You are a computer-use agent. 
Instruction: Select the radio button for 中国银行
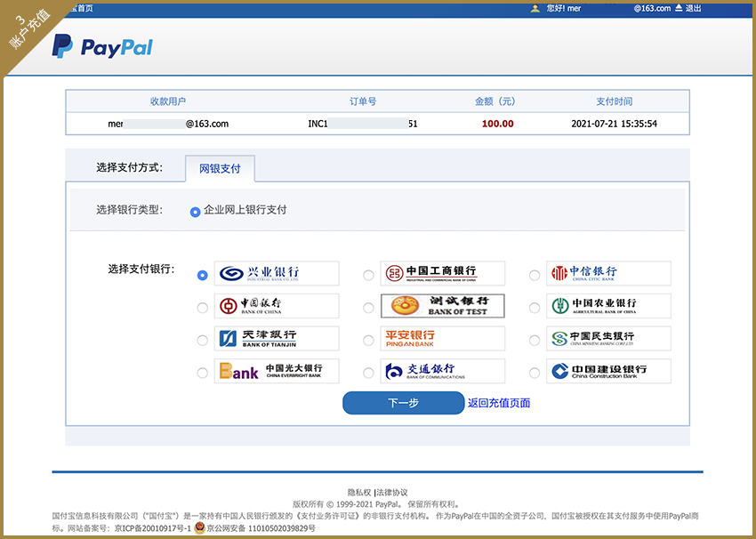pos(203,308)
